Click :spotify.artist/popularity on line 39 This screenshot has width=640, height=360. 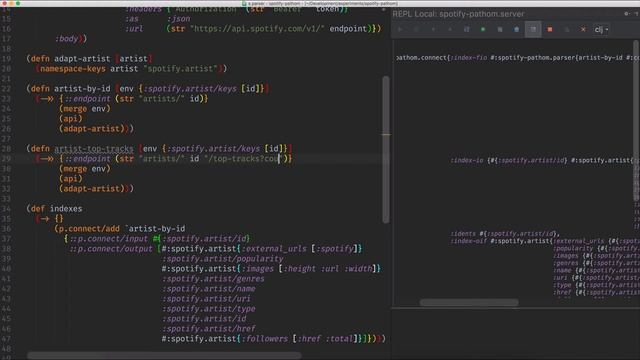223,259
